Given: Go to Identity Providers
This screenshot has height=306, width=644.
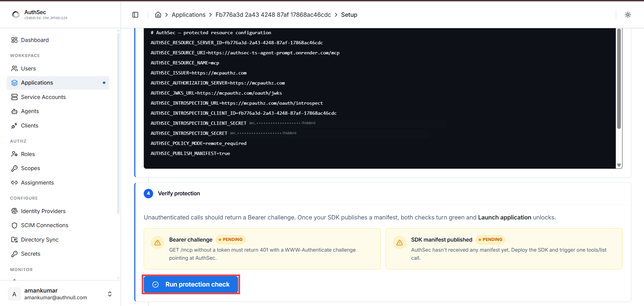Looking at the screenshot, I should (x=58, y=211).
